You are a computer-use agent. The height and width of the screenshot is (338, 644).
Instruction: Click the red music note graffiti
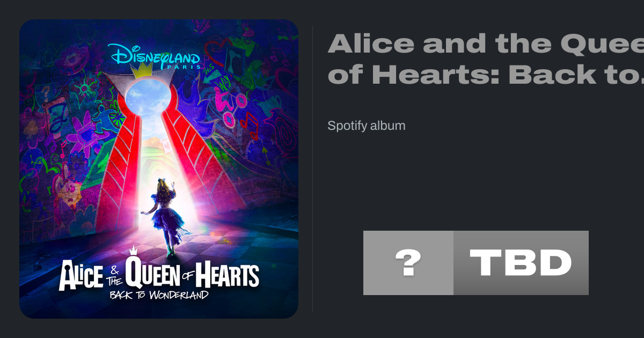coord(249,124)
